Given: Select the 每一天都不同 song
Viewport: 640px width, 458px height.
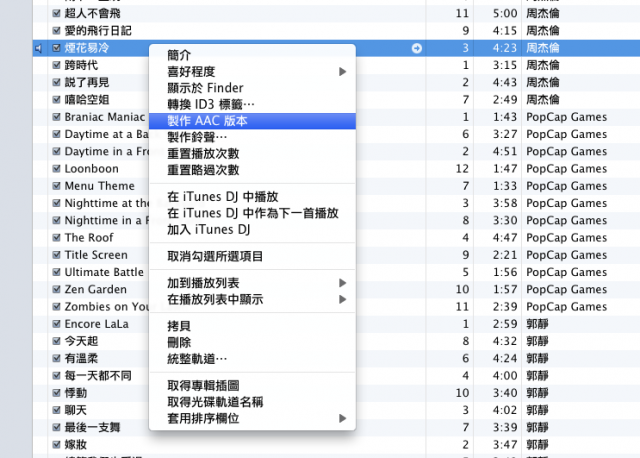Looking at the screenshot, I should (98, 376).
